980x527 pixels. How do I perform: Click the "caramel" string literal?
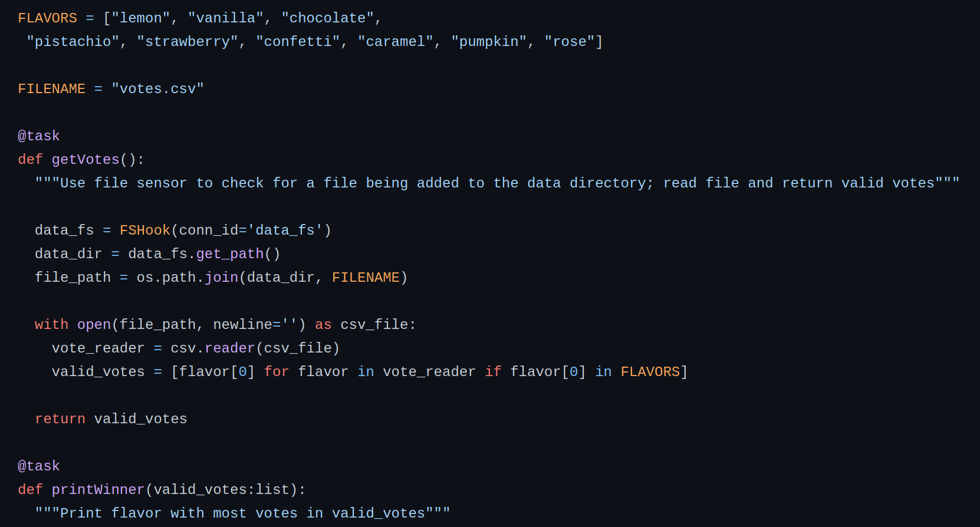tap(395, 42)
